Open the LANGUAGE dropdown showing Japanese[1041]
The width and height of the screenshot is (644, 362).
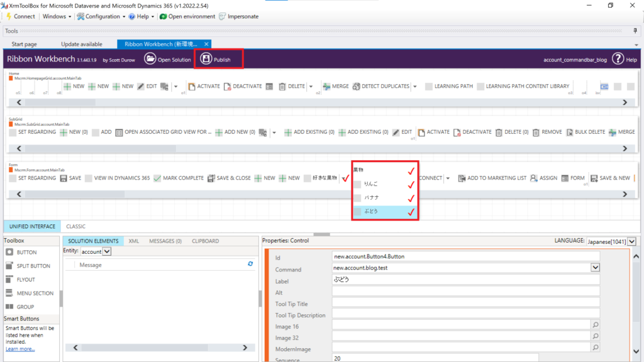pyautogui.click(x=632, y=242)
